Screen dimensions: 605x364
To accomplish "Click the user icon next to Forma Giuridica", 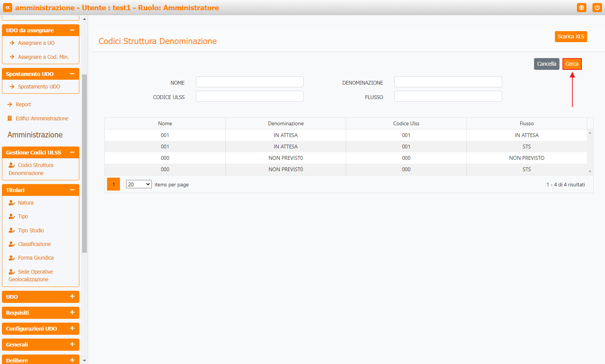I will click(x=12, y=258).
